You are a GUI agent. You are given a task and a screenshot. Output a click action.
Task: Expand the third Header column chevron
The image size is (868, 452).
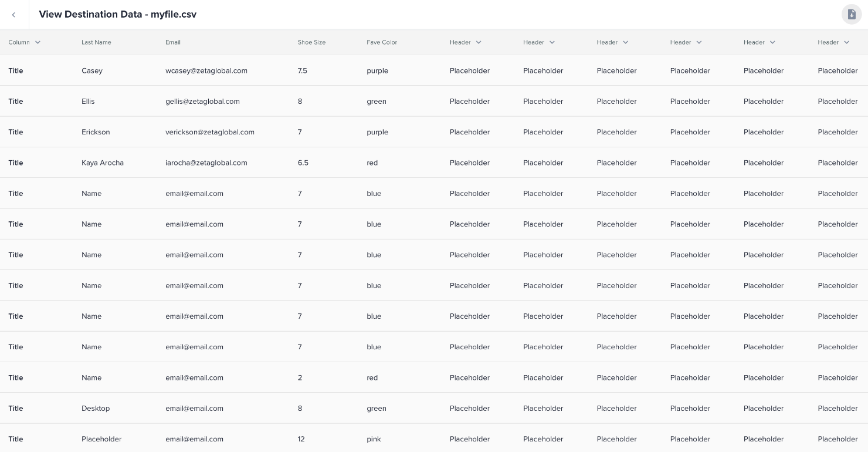(x=625, y=42)
